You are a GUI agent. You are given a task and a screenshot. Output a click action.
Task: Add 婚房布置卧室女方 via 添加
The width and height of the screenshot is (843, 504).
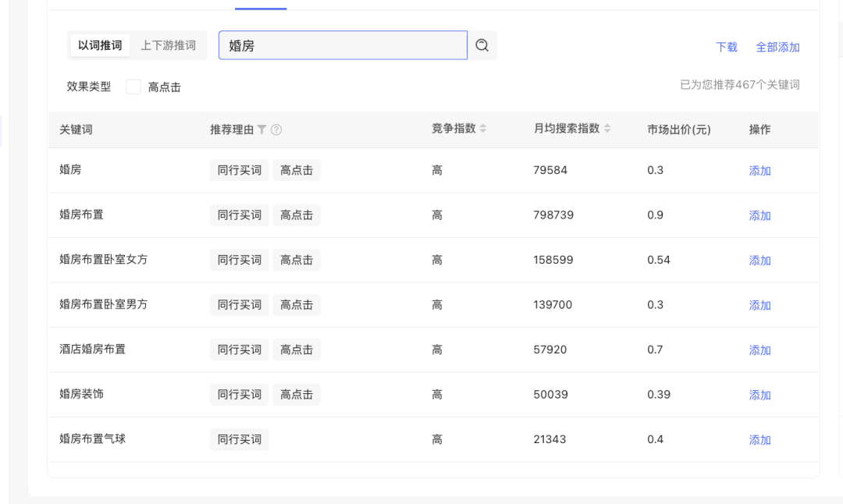point(759,261)
